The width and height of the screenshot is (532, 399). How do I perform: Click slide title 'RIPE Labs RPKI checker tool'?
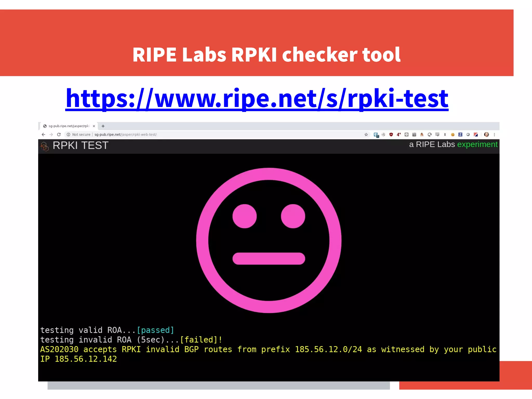(267, 55)
